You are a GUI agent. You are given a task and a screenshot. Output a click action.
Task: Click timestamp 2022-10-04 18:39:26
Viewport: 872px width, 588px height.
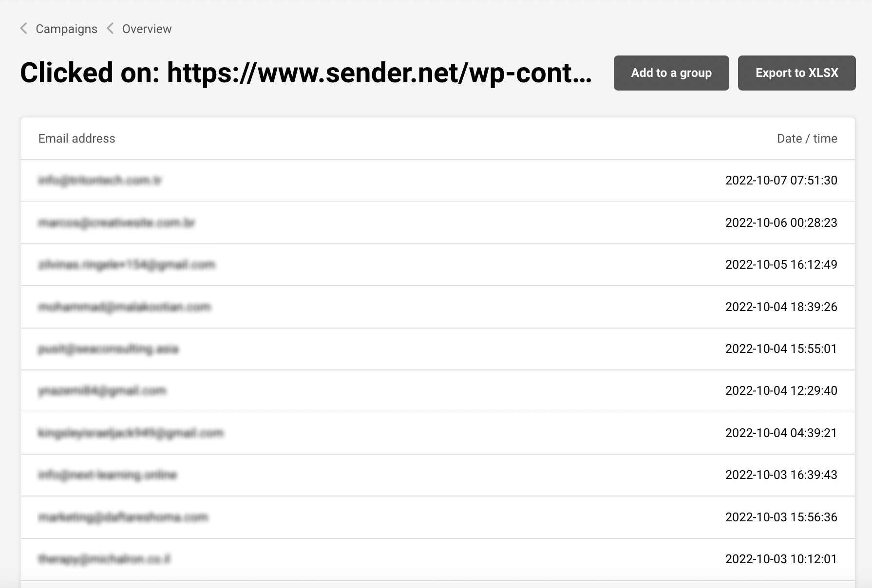(781, 307)
